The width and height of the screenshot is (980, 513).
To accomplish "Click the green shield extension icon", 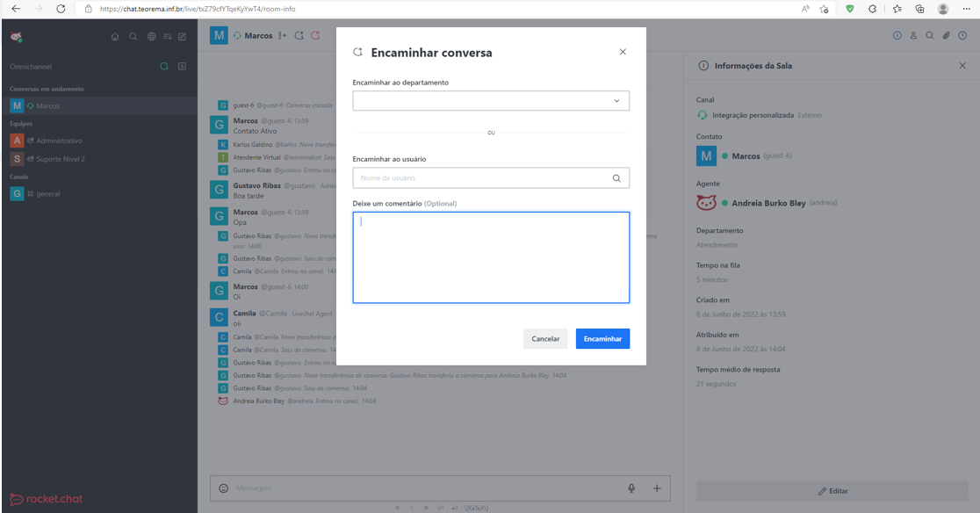I will coord(850,9).
